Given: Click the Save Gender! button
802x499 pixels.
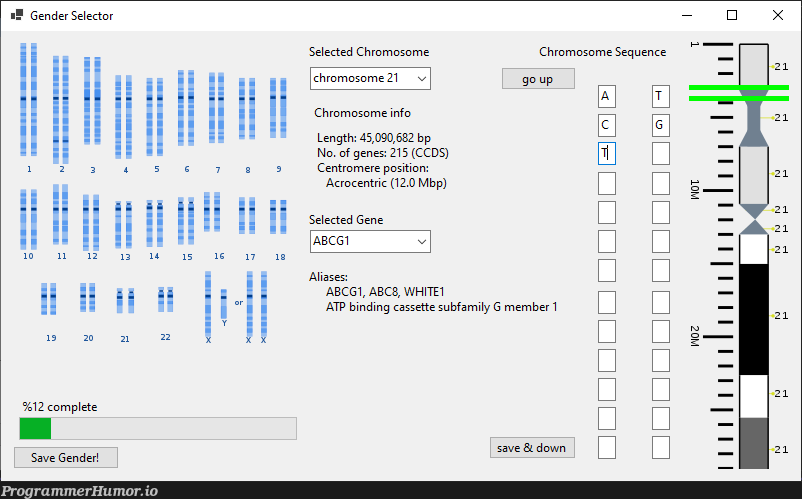Looking at the screenshot, I should point(66,457).
